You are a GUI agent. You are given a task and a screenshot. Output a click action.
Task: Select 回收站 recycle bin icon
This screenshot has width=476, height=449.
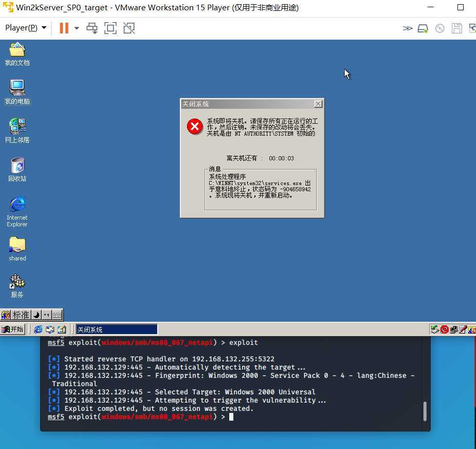click(x=17, y=170)
